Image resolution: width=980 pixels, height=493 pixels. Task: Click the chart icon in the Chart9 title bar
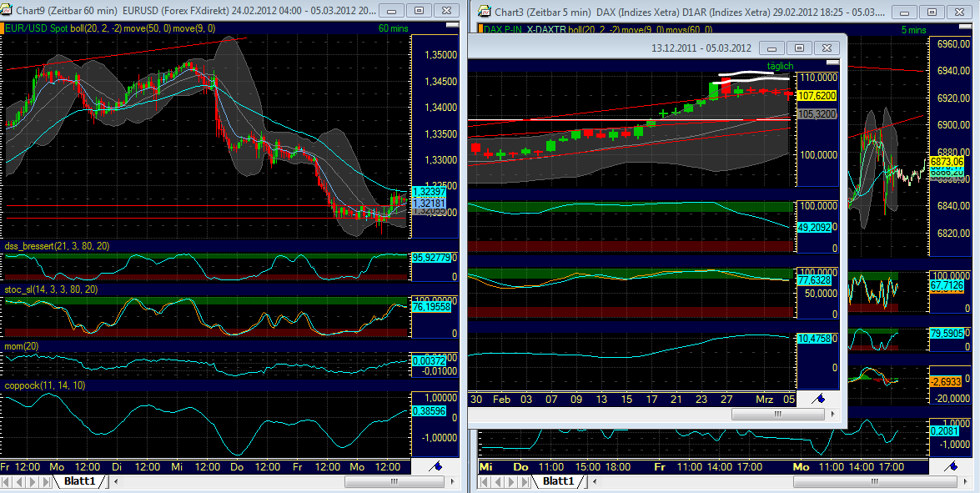pyautogui.click(x=8, y=11)
